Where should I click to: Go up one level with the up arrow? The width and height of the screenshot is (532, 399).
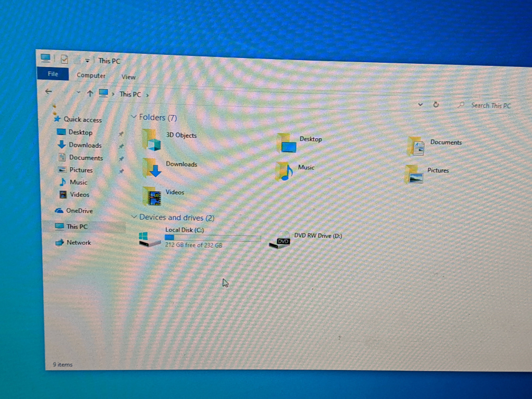(90, 93)
